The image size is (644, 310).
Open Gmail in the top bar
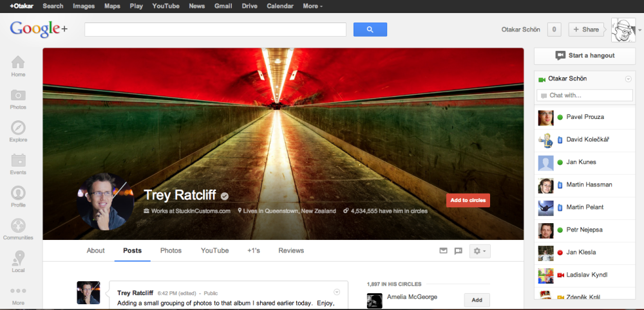coord(223,6)
